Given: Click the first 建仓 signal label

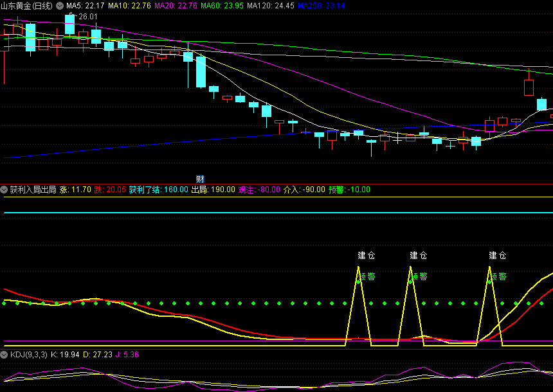Looking at the screenshot, I should 367,255.
